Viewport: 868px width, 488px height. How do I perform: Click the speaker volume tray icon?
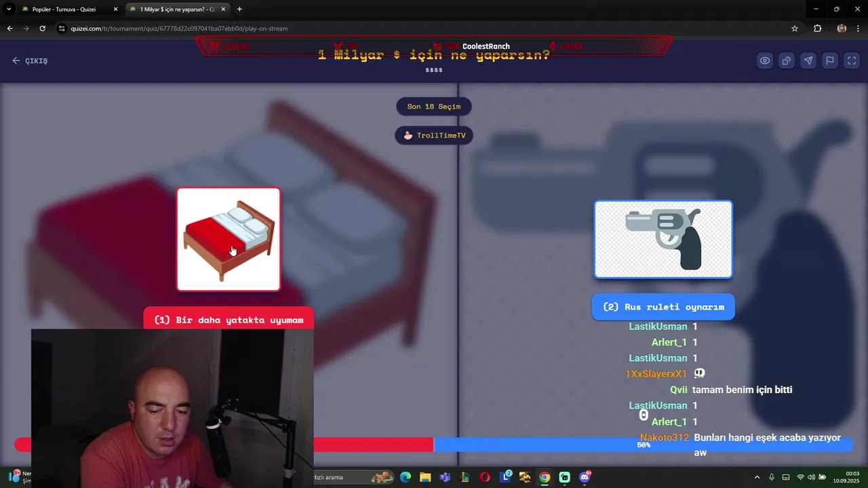point(811,477)
